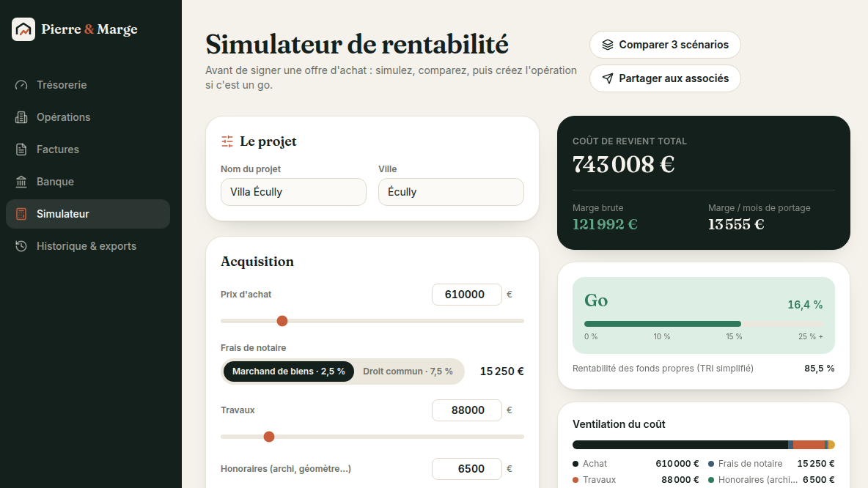868x488 pixels.
Task: Click the Prix d'achat slider handle
Action: tap(282, 321)
